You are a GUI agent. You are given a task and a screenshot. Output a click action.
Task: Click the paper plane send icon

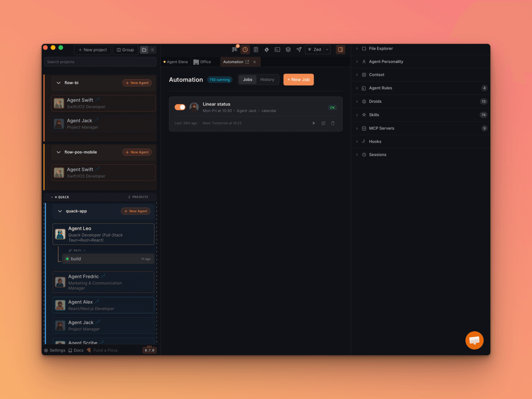(x=299, y=50)
